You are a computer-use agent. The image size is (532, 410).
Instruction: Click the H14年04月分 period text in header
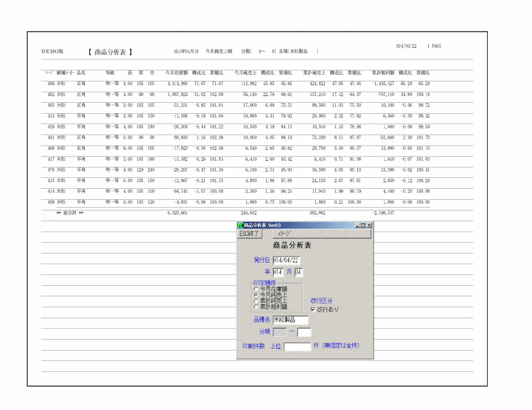tap(186, 51)
